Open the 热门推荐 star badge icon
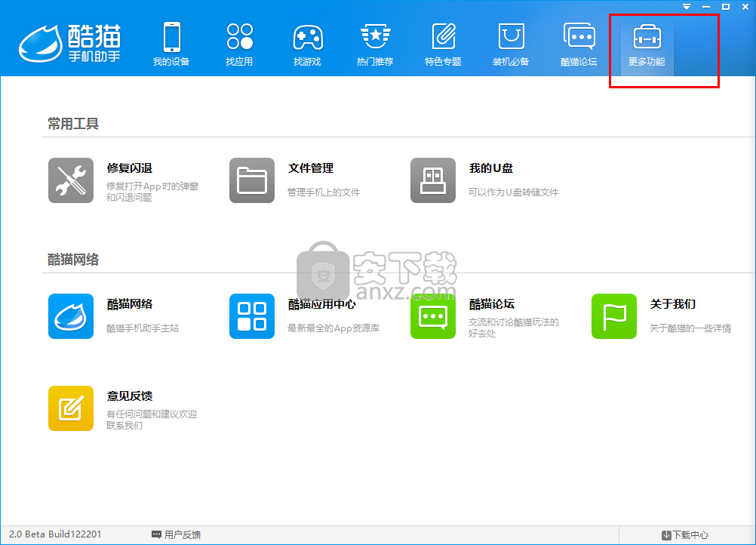 click(x=376, y=37)
